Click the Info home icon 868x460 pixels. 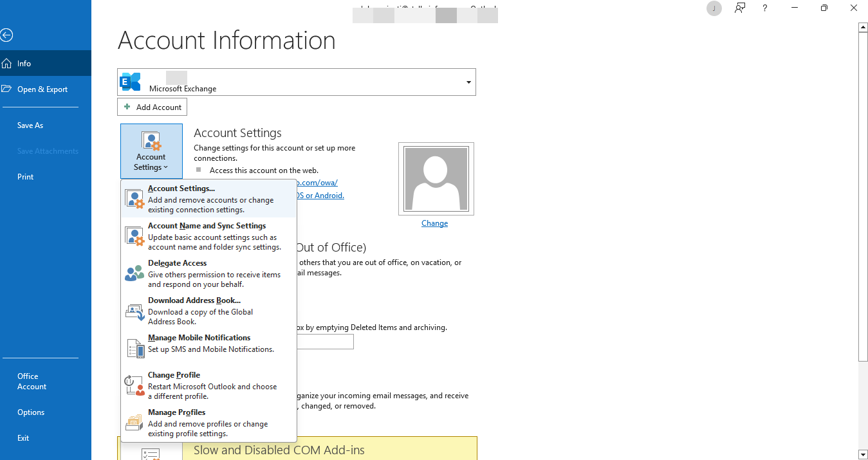click(6, 63)
